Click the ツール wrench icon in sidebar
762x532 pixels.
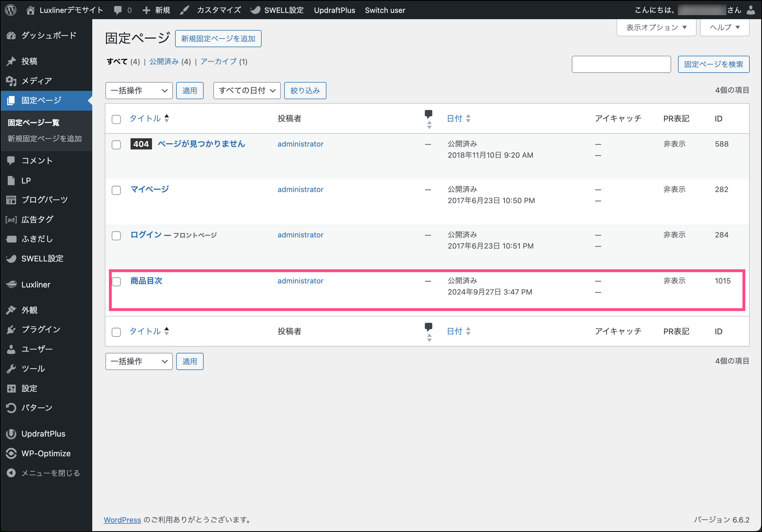(11, 369)
